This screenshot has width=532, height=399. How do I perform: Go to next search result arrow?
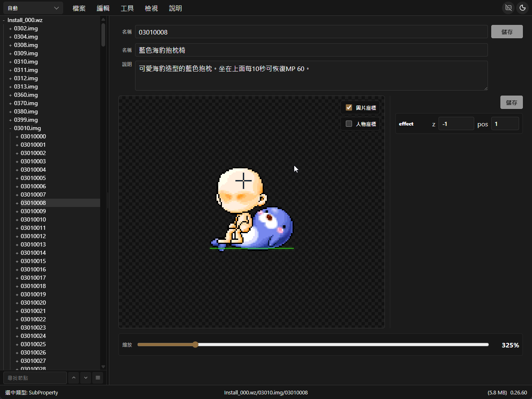[x=86, y=378]
